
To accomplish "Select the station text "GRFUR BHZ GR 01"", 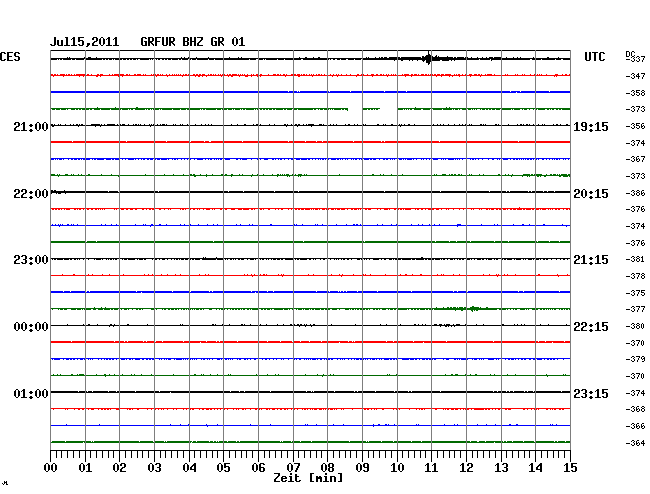I will (x=193, y=42).
